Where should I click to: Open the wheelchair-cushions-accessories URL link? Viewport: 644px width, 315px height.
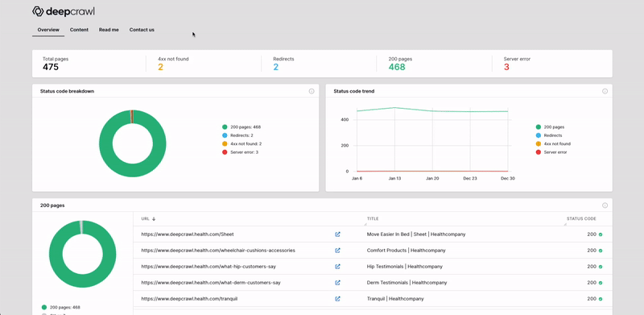pyautogui.click(x=218, y=251)
